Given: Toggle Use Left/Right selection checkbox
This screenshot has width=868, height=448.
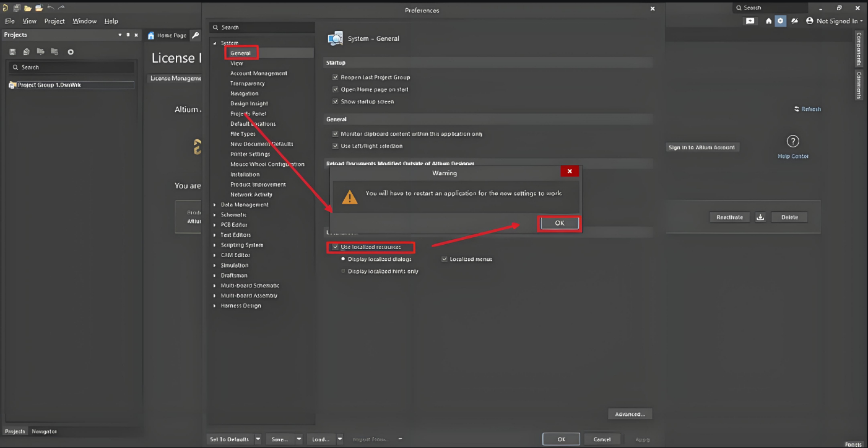Looking at the screenshot, I should click(x=336, y=146).
